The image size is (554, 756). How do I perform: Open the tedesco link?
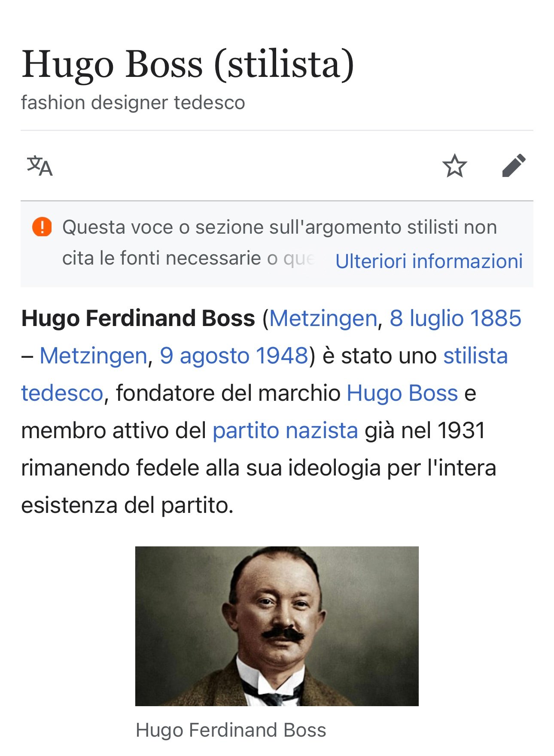[x=62, y=393]
